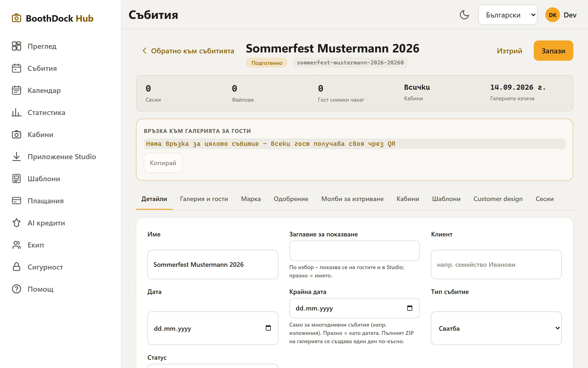Switch to the Шаблони tab in event details
The height and width of the screenshot is (368, 588).
pyautogui.click(x=446, y=199)
